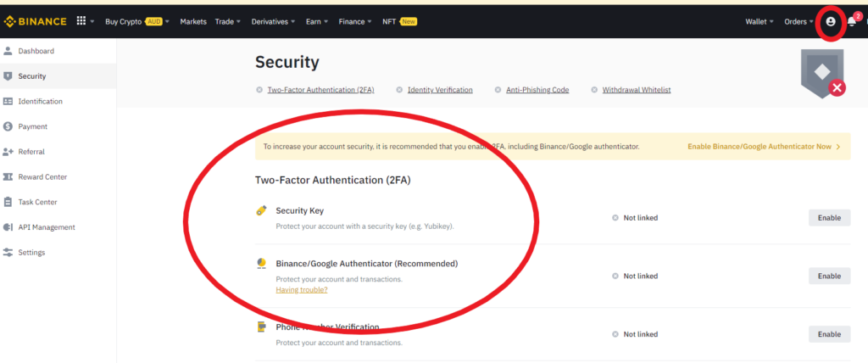This screenshot has width=868, height=363.
Task: Click the Phone Number Not linked status
Action: point(635,334)
